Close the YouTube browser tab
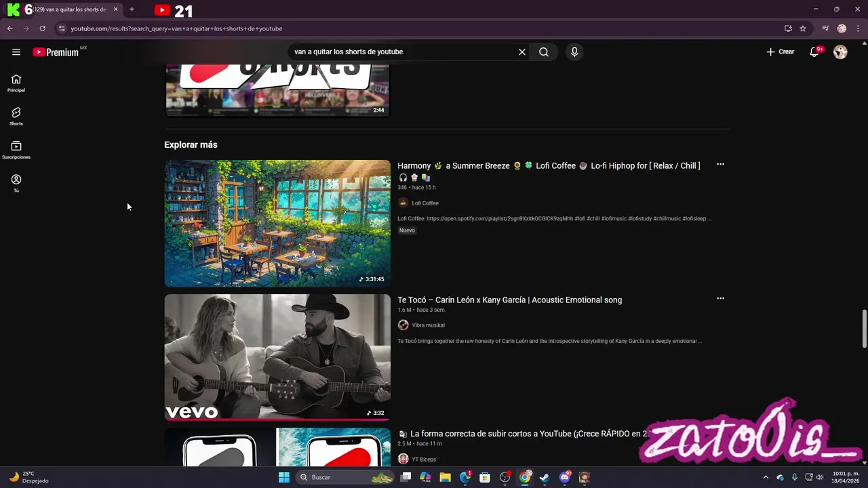This screenshot has height=488, width=868. 115,9
